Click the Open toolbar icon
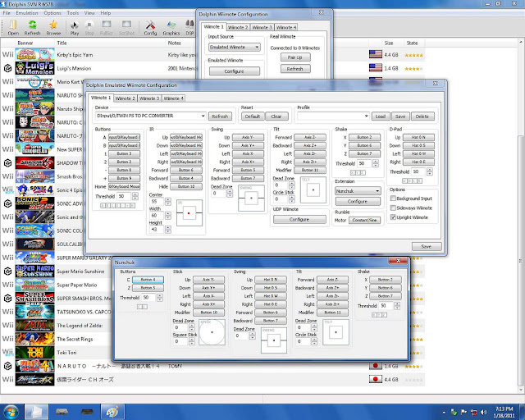The height and width of the screenshot is (420, 525). coord(13,27)
